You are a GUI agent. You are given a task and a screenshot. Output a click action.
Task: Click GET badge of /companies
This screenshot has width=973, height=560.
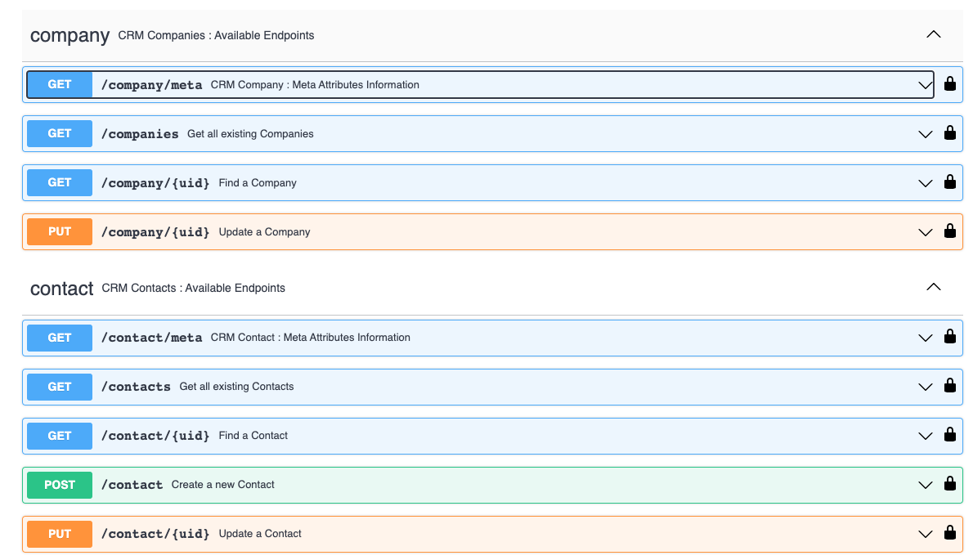tap(60, 133)
